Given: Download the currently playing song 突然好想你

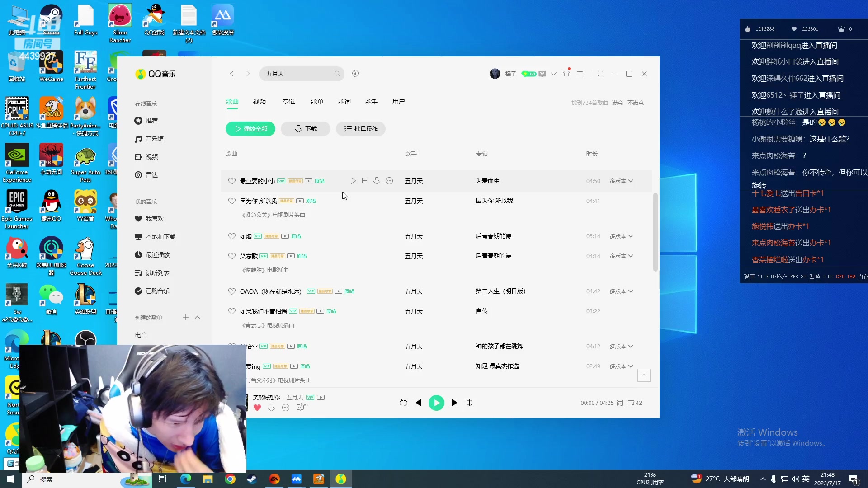Looking at the screenshot, I should tap(271, 408).
